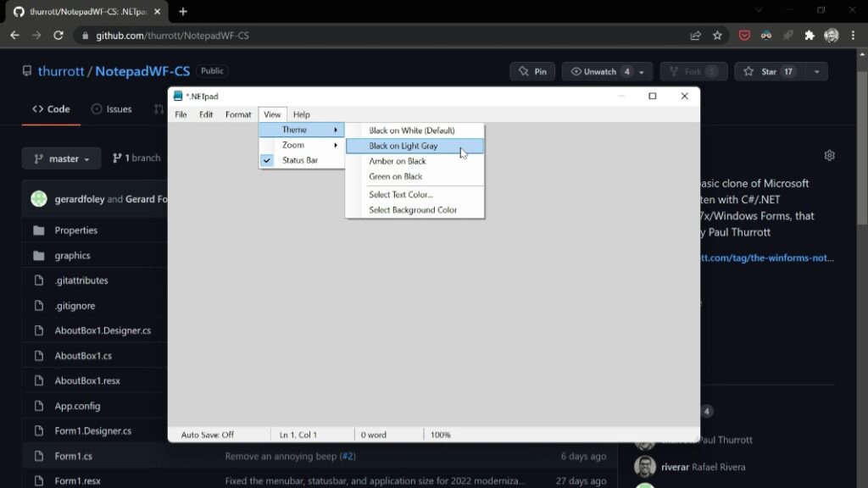868x488 pixels.
Task: Open the master branch dropdown
Action: pyautogui.click(x=61, y=158)
